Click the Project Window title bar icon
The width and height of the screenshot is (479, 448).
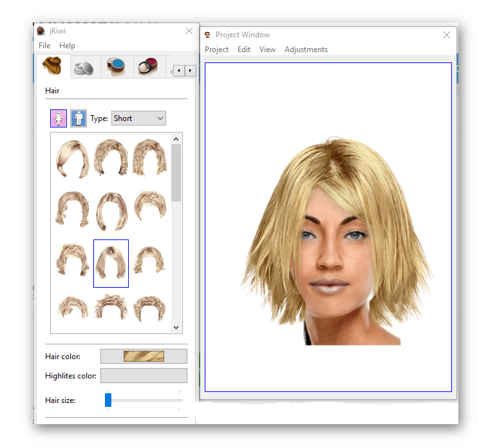click(x=208, y=35)
